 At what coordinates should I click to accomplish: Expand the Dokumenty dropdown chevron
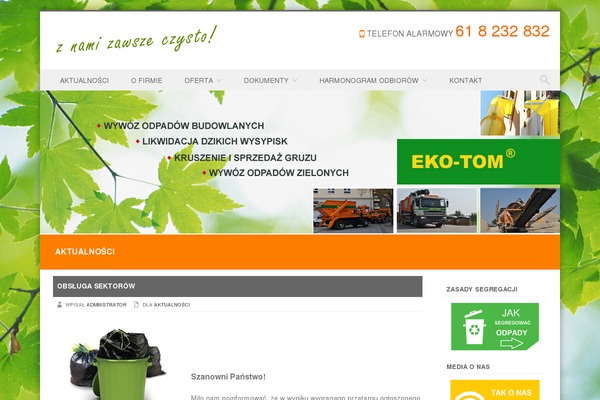point(295,80)
